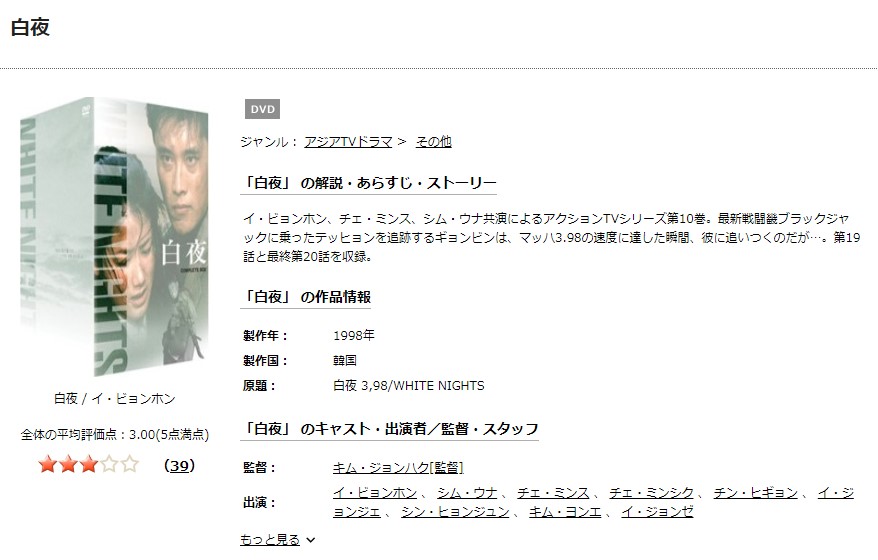Viewport: 878px width, 560px height.
Task: Open the その他 subgenre link
Action: 433,142
